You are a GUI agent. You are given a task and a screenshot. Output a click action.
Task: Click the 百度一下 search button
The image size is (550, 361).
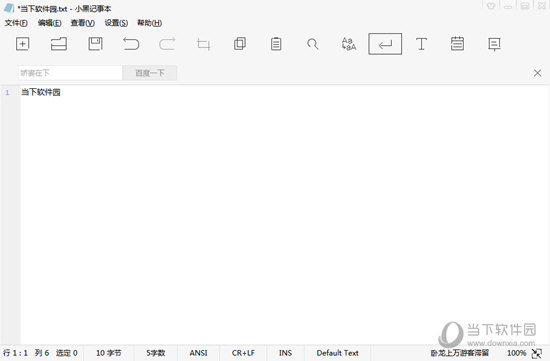[x=150, y=73]
